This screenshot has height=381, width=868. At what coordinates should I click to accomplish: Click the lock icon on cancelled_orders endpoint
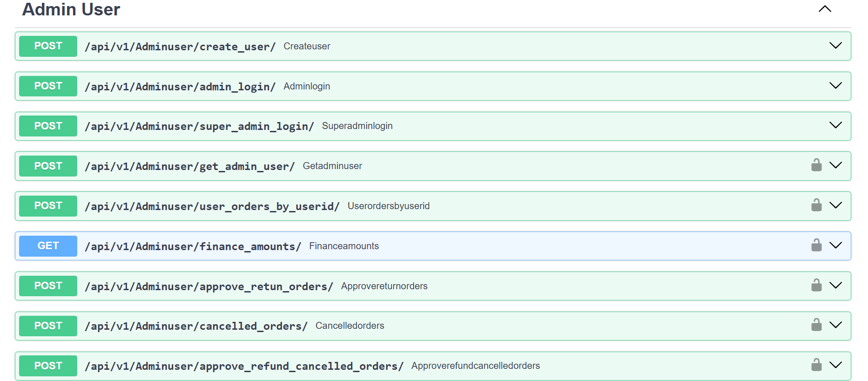click(816, 325)
